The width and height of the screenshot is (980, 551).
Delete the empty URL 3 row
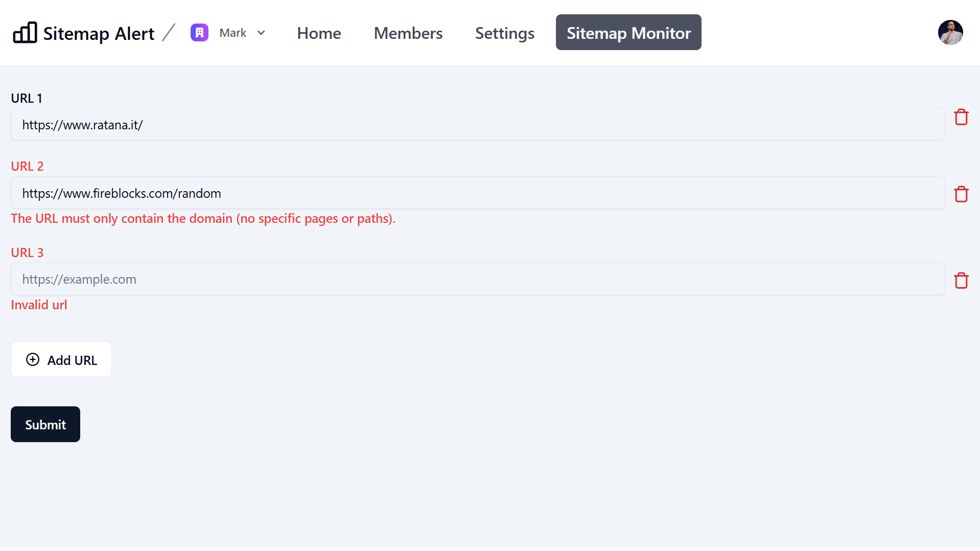click(x=961, y=281)
